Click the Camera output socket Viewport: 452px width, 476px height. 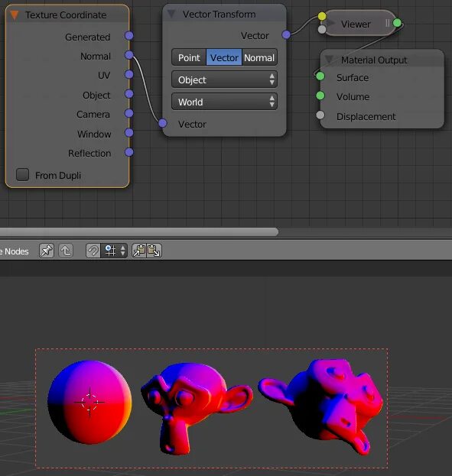(129, 113)
